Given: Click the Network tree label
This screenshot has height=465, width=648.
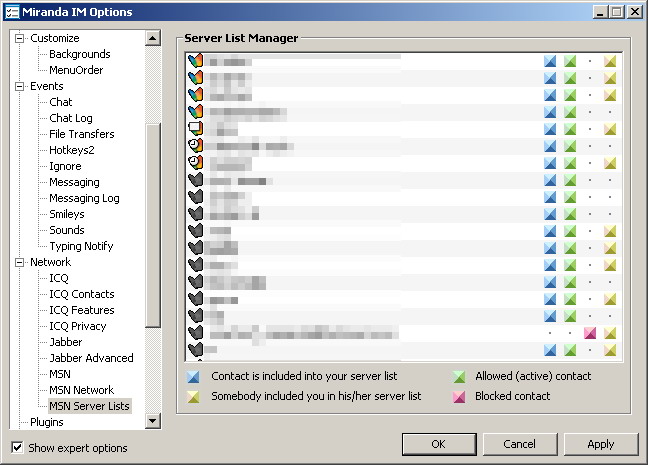Looking at the screenshot, I should click(x=50, y=262).
